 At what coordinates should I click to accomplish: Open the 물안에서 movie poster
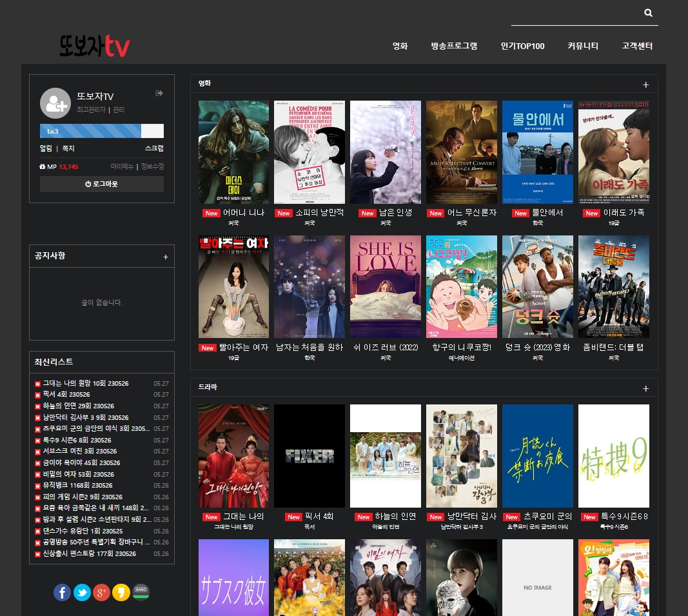(x=538, y=152)
